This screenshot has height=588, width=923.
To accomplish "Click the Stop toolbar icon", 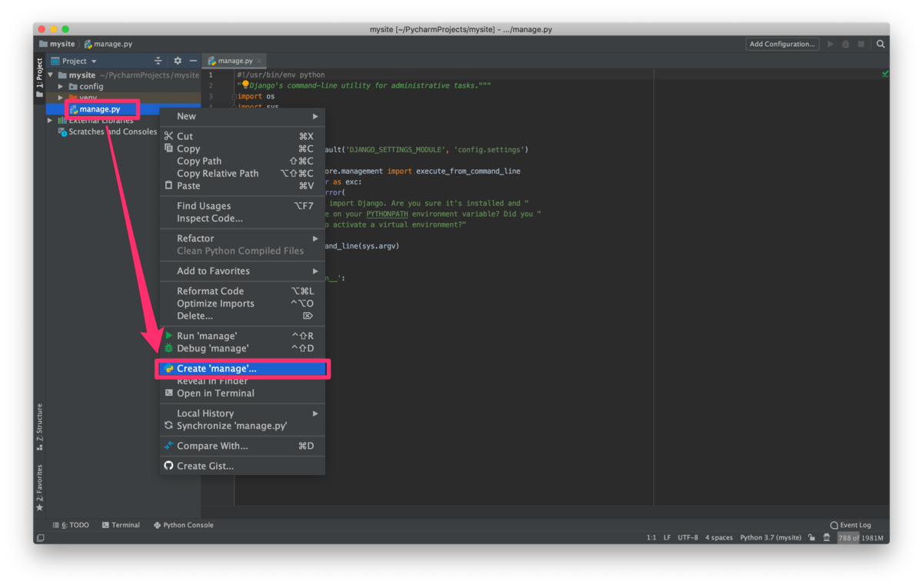I will click(861, 44).
